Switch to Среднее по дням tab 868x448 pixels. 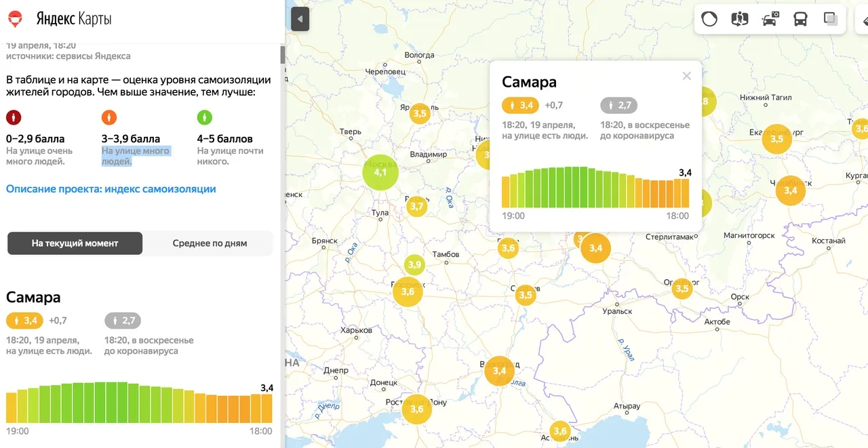(210, 243)
